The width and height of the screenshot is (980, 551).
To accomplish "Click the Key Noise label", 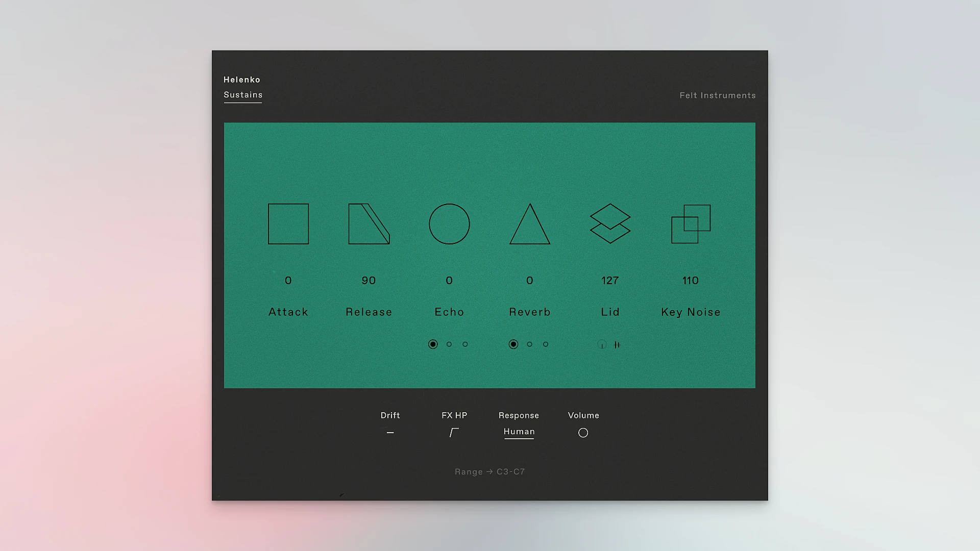I will pyautogui.click(x=691, y=312).
